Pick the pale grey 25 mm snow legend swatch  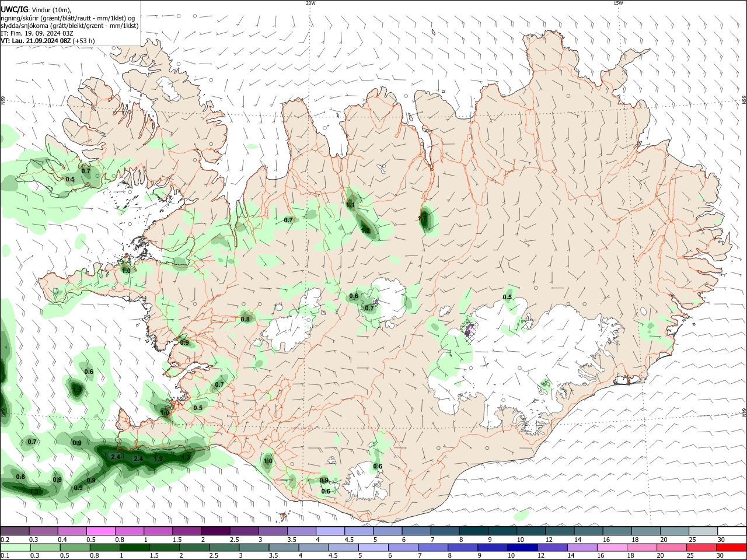[x=703, y=531]
